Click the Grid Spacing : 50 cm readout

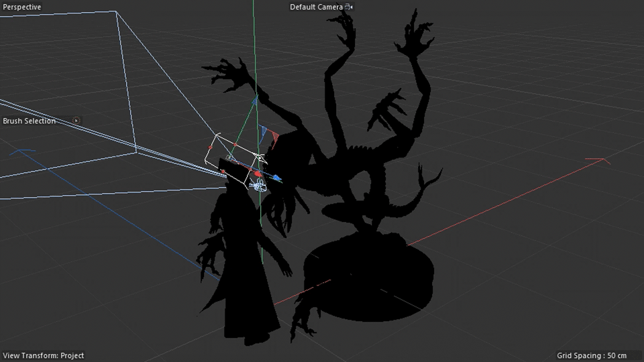coord(592,355)
